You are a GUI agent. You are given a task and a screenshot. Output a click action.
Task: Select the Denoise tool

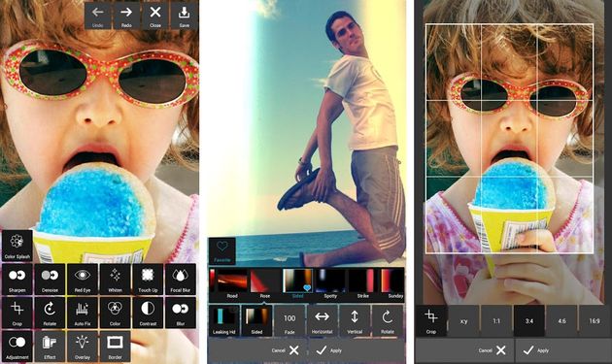(50, 279)
